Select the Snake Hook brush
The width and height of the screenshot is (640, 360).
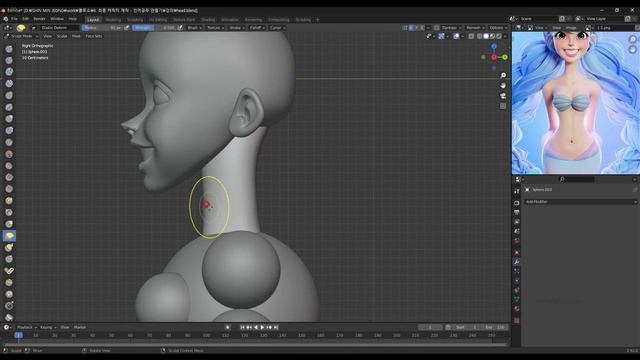point(9,247)
